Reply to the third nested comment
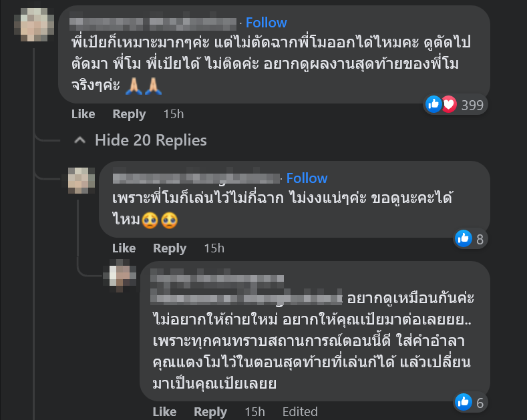Viewport: 527px width, 420px height. coord(210,412)
